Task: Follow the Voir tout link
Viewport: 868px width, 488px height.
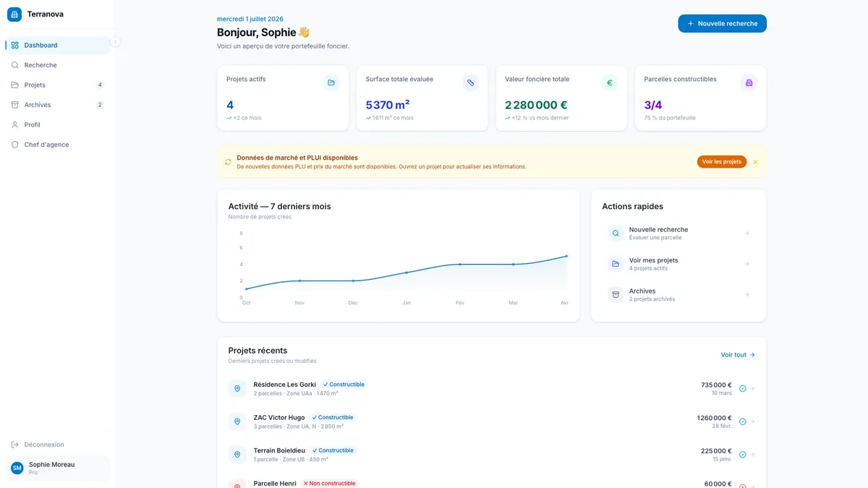Action: coord(738,355)
